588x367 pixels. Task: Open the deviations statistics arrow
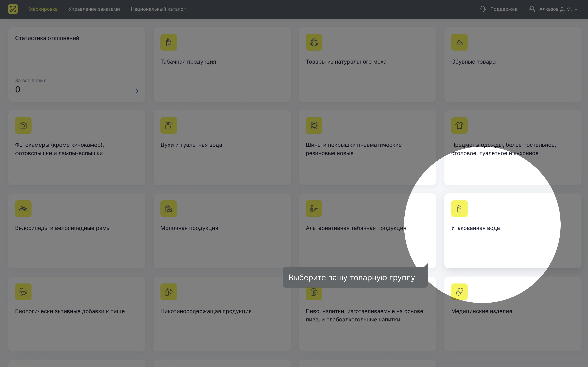coord(135,91)
